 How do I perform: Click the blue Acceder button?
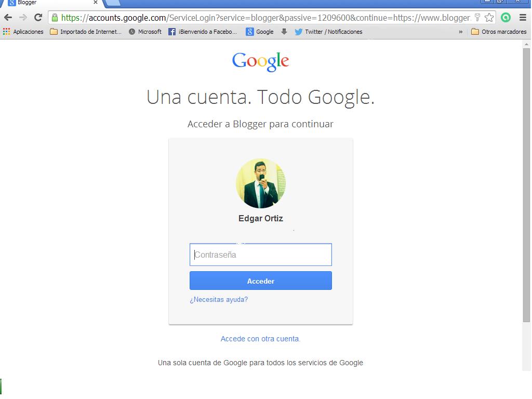pyautogui.click(x=261, y=281)
